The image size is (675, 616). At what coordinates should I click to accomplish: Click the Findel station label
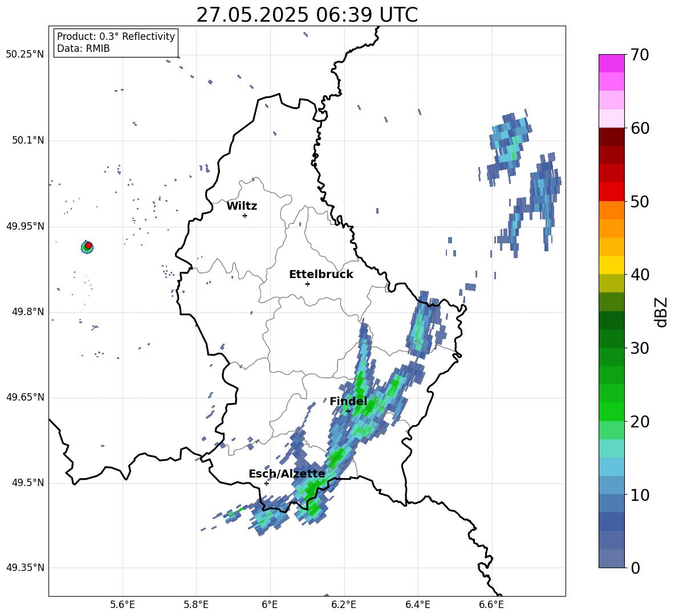click(x=348, y=401)
